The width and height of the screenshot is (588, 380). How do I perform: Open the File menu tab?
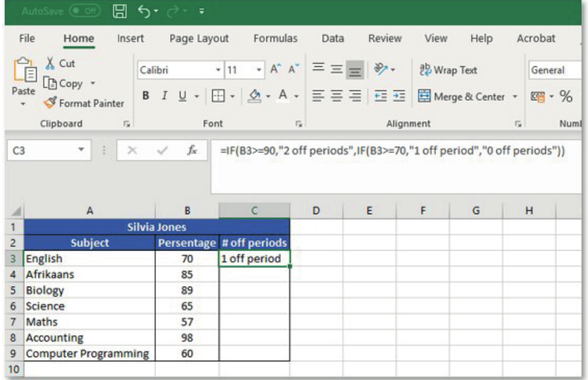(x=27, y=38)
